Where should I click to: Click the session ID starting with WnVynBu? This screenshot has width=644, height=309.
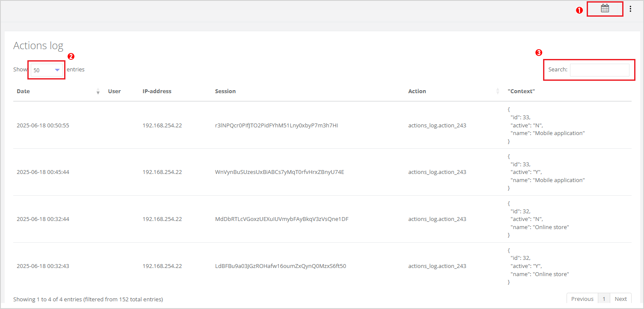tap(279, 172)
